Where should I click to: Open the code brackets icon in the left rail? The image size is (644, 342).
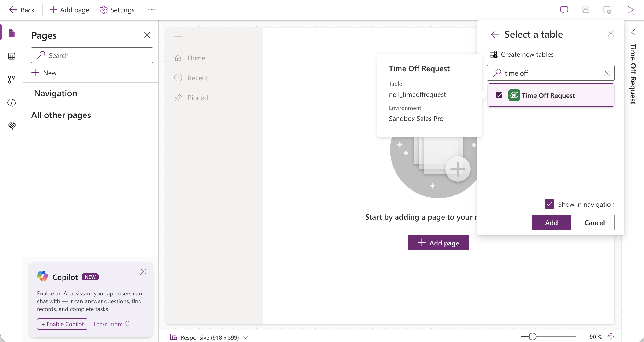point(12,102)
